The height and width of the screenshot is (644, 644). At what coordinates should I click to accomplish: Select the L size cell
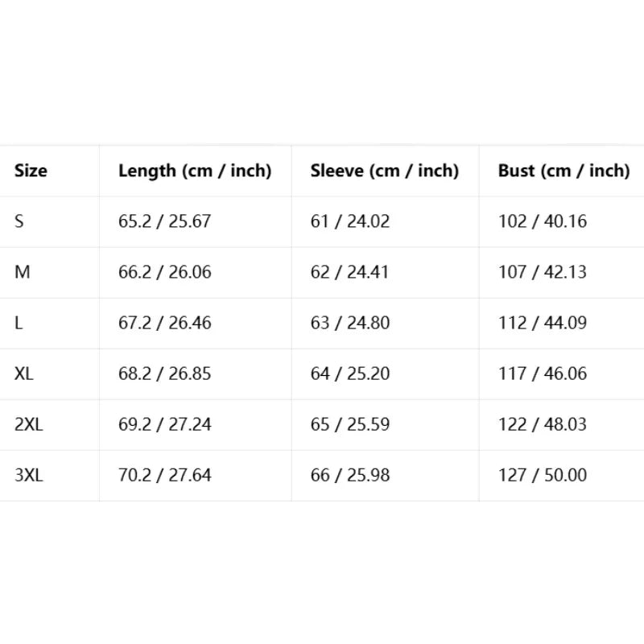pos(19,323)
